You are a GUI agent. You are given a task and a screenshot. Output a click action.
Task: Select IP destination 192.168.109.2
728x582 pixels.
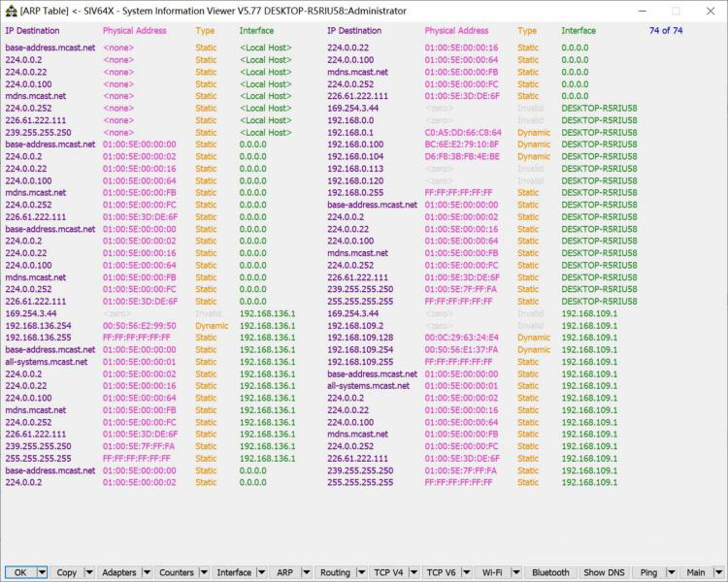pos(355,325)
